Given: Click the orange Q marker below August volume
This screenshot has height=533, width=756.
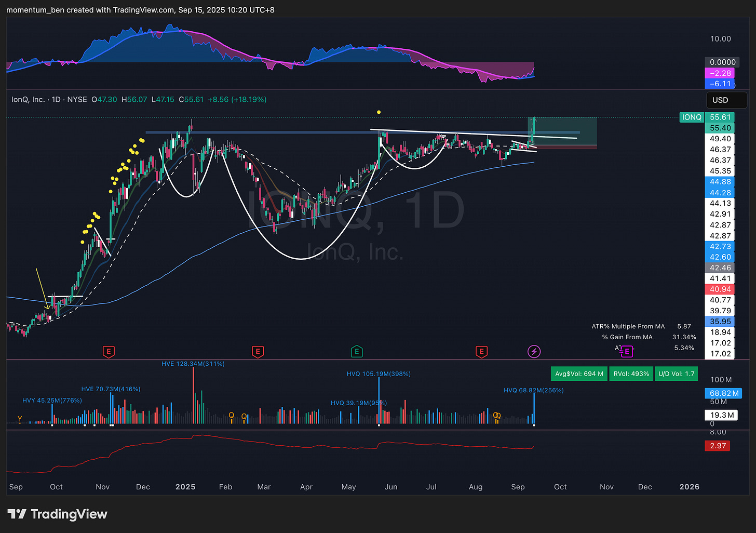Looking at the screenshot, I should (497, 416).
